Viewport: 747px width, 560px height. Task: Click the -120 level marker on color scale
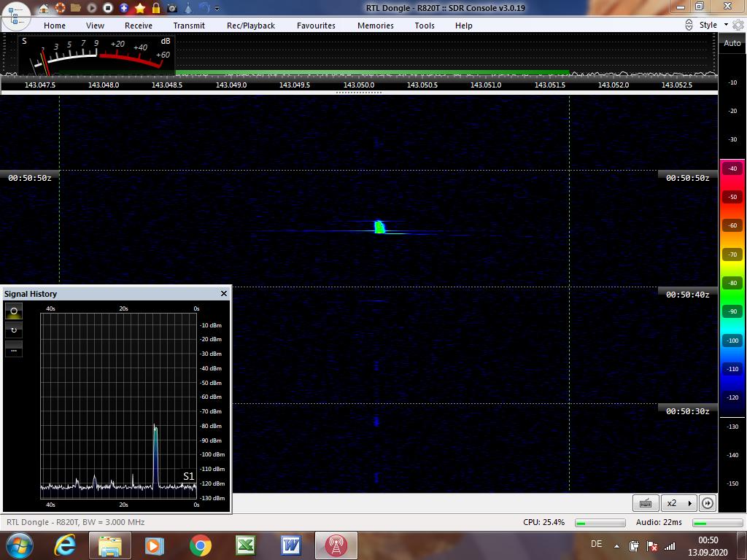click(x=732, y=397)
